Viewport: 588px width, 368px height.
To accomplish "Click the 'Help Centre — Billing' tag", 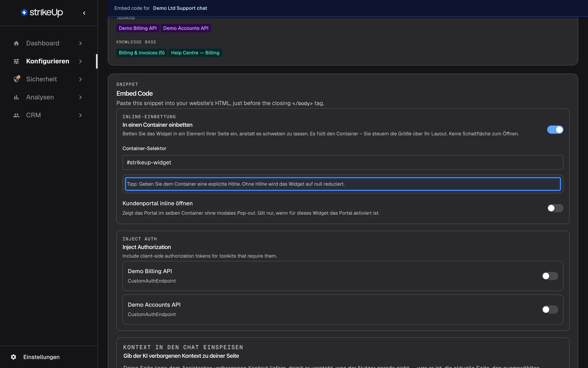I will 195,53.
